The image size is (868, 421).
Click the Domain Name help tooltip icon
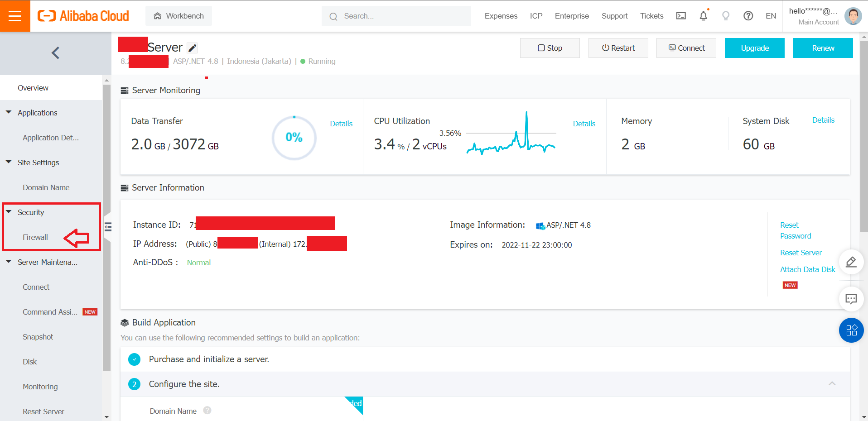tap(207, 411)
